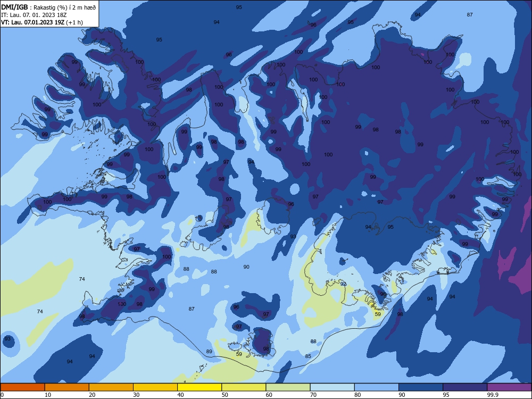This screenshot has height=399, width=532.
Task: Choose the 70–80 pale blue legend swatch
Action: click(332, 387)
